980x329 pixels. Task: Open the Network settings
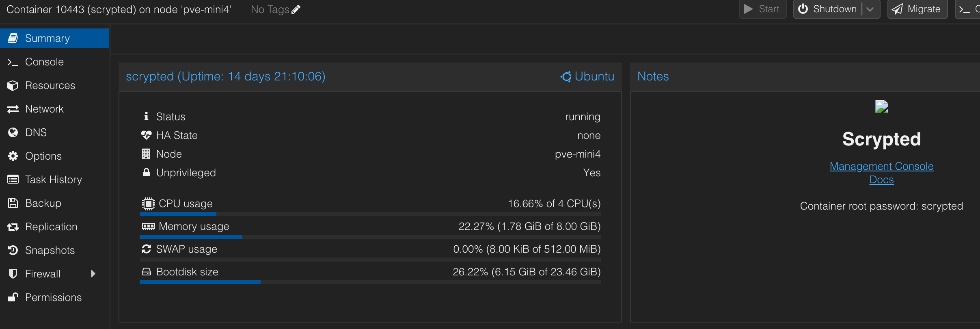point(54,109)
